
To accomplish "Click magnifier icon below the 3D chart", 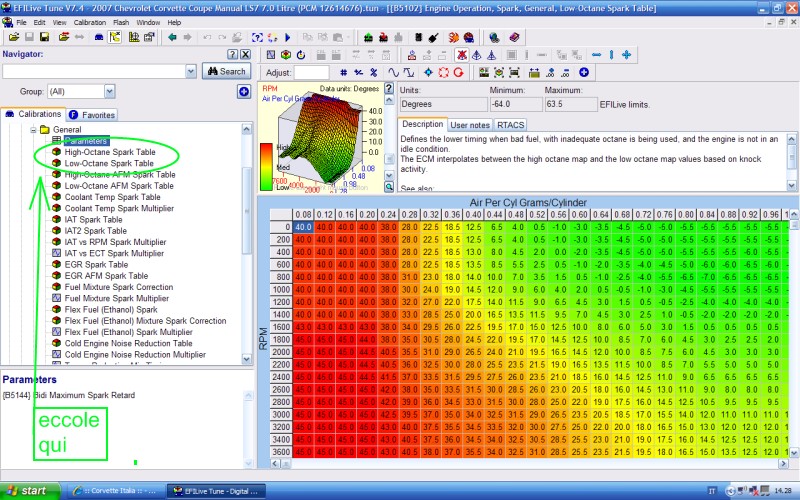I will pyautogui.click(x=389, y=187).
